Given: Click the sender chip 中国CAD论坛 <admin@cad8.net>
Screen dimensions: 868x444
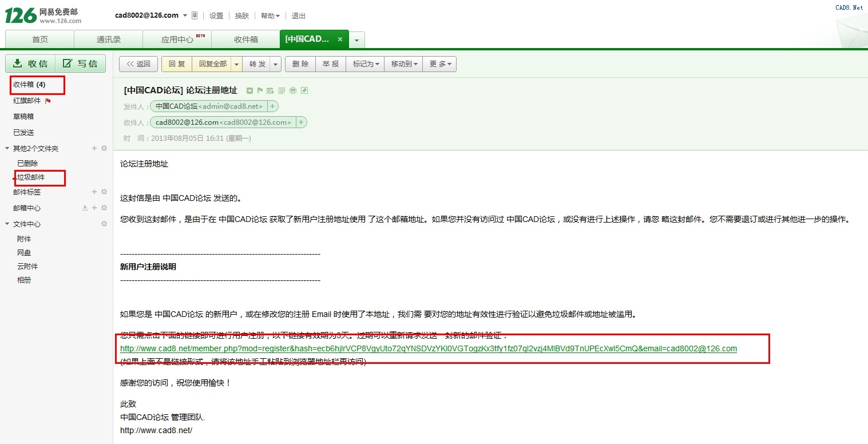Looking at the screenshot, I should coord(209,106).
